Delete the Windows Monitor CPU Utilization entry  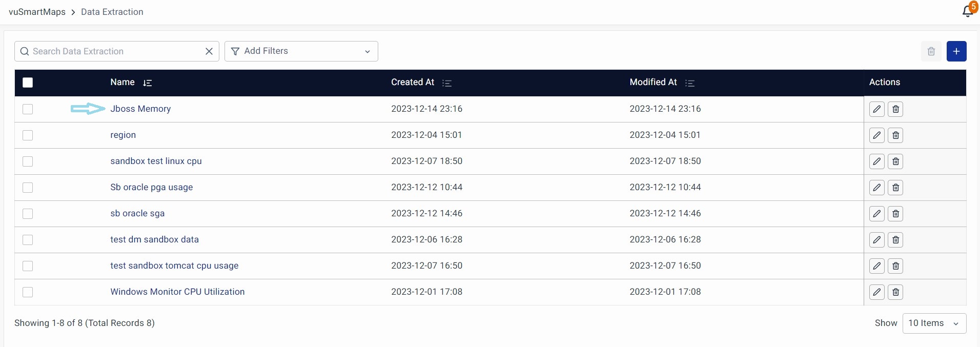click(895, 292)
